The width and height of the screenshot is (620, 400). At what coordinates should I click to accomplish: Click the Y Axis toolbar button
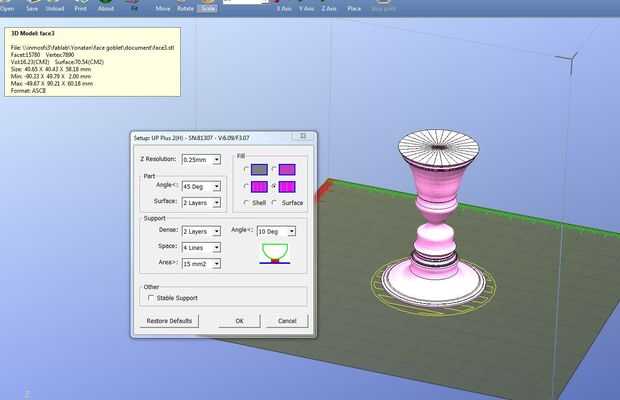tap(306, 6)
